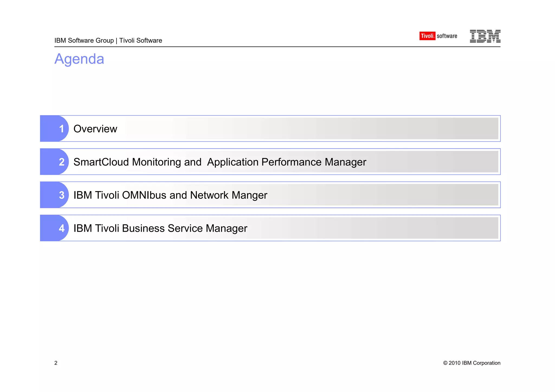
Task: Open the Overview agenda item
Action: coord(95,129)
